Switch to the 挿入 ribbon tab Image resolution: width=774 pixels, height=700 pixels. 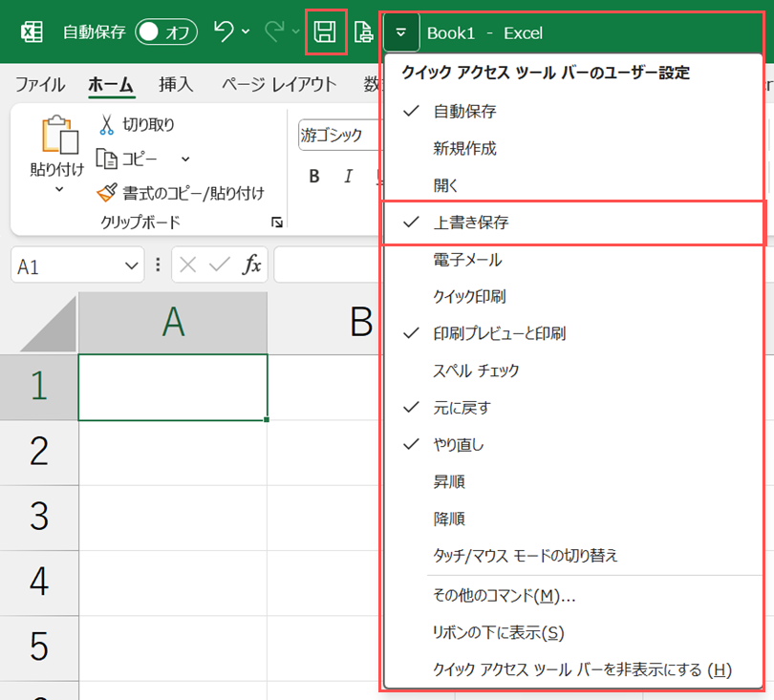coord(175,84)
